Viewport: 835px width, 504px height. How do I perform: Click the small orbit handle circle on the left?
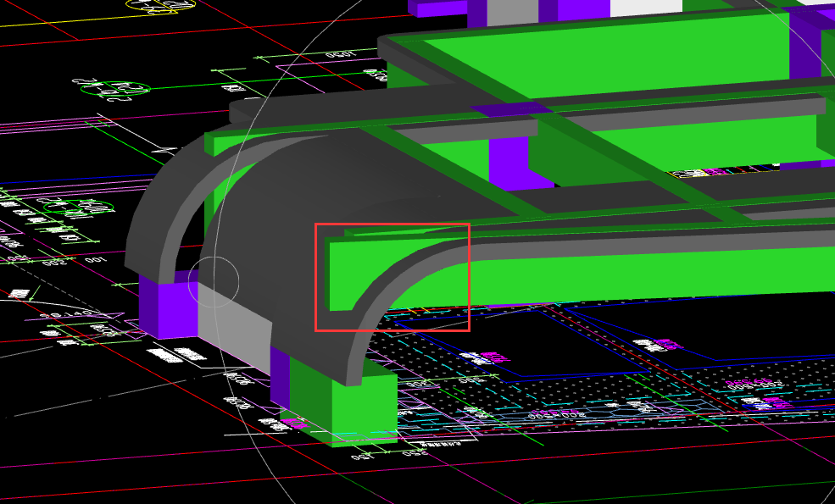[x=214, y=282]
